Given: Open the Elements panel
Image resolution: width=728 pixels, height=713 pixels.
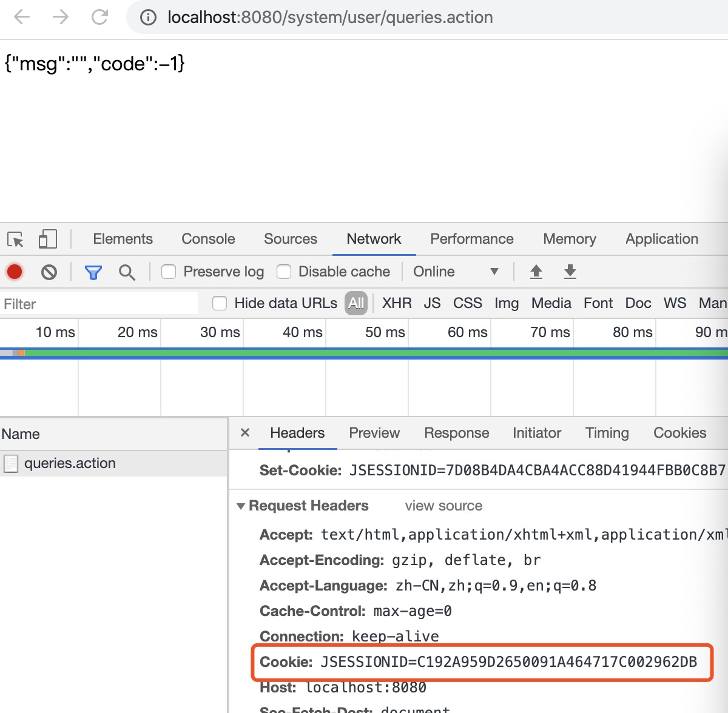Looking at the screenshot, I should click(x=123, y=239).
